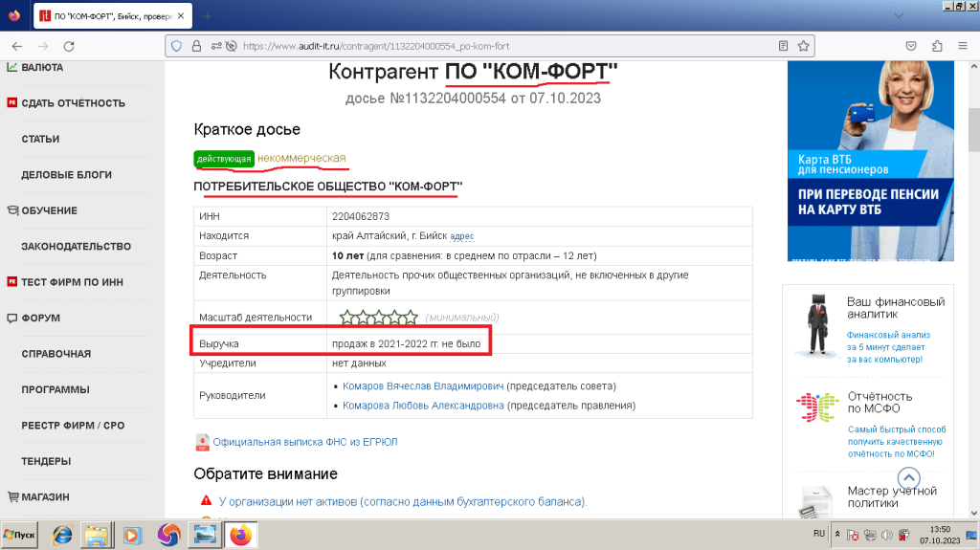Toggle reader view in address bar

(x=783, y=46)
